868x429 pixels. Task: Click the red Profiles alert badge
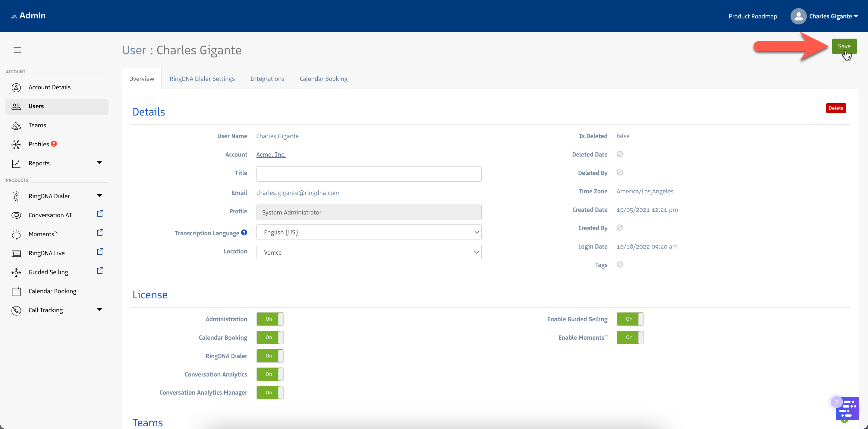[54, 144]
